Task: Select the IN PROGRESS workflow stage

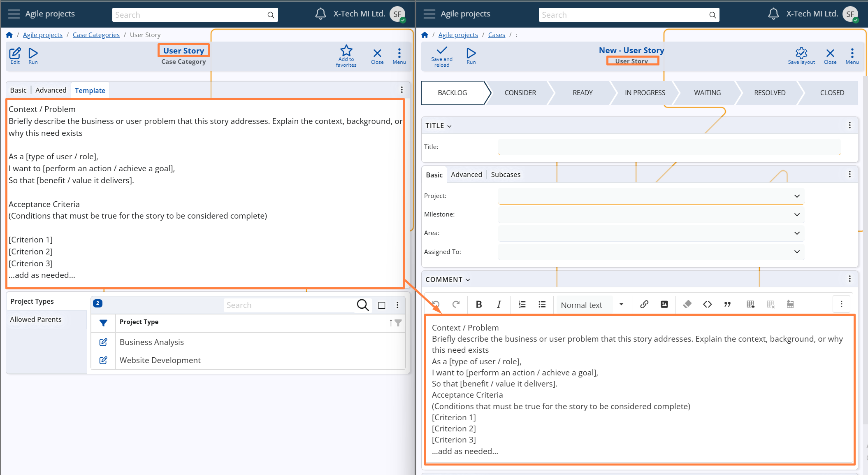Action: click(x=645, y=93)
